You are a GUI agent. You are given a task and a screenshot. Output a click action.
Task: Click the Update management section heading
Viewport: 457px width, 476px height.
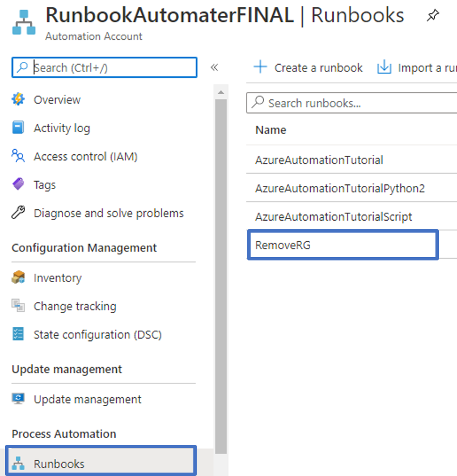[x=67, y=369]
